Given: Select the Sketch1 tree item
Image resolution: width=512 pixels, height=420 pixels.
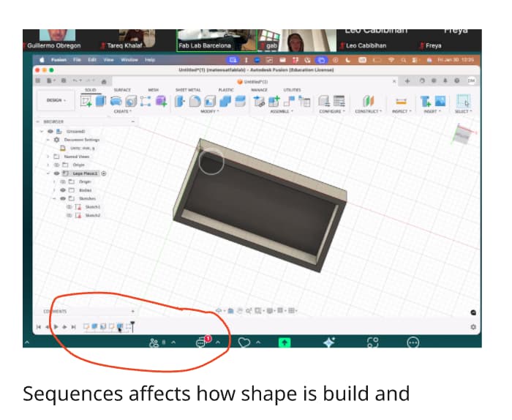Looking at the screenshot, I should [93, 207].
